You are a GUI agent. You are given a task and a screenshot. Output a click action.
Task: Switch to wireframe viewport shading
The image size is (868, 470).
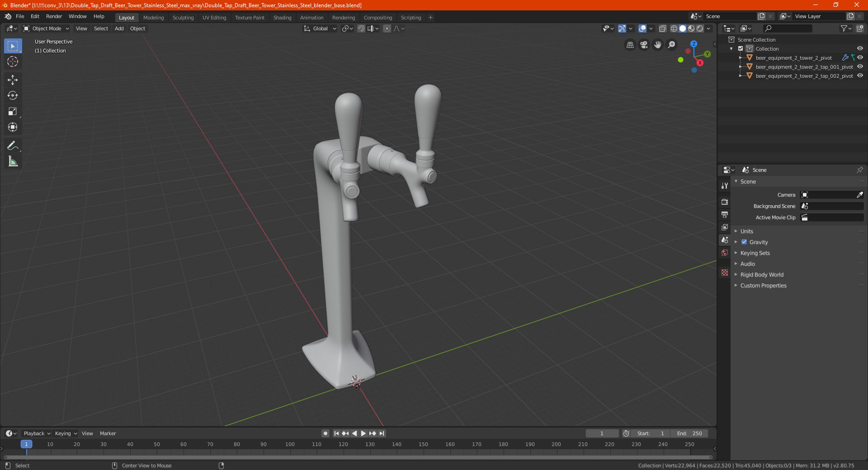674,28
